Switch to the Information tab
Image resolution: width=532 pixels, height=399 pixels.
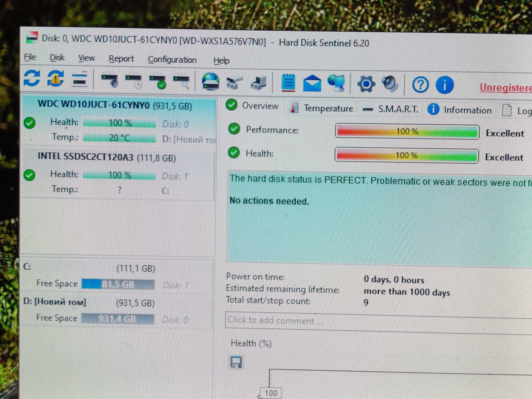(460, 110)
